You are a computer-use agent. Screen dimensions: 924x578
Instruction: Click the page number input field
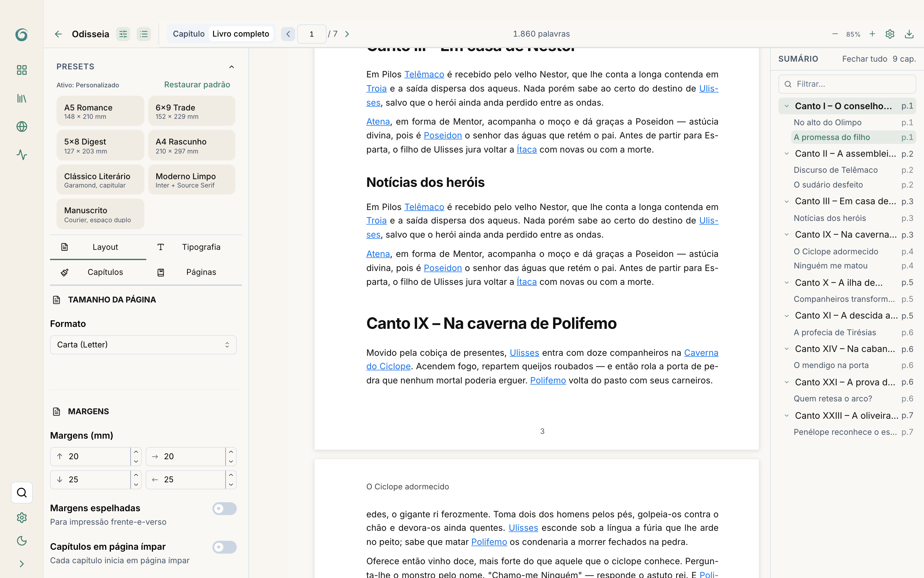(x=312, y=34)
